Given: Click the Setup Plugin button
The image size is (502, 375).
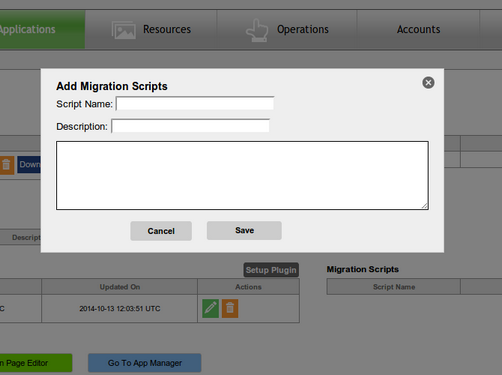Looking at the screenshot, I should click(x=271, y=270).
